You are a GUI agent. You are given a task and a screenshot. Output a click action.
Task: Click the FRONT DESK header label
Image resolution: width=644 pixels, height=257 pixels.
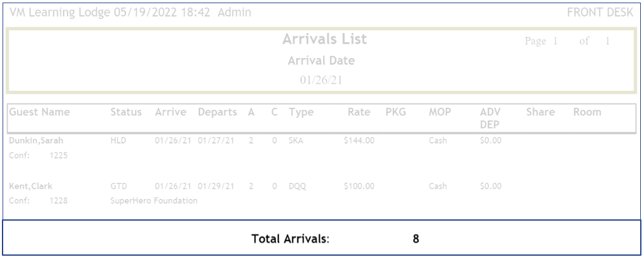[x=600, y=13]
